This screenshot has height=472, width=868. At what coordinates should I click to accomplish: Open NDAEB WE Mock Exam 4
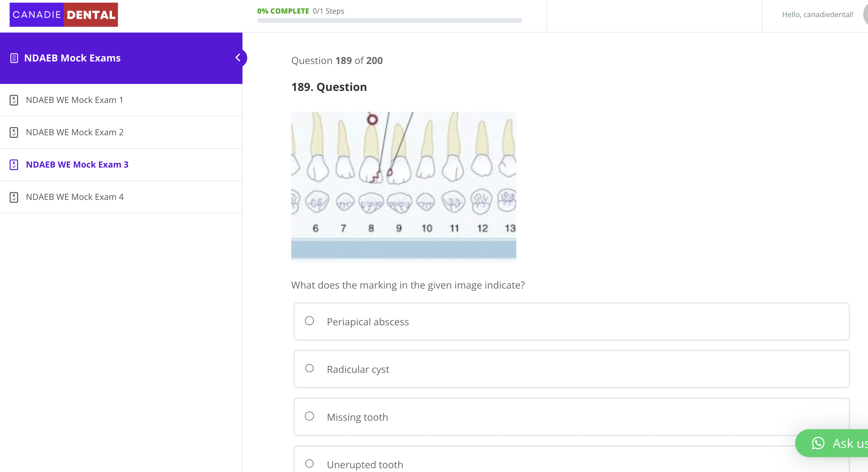[x=75, y=197]
